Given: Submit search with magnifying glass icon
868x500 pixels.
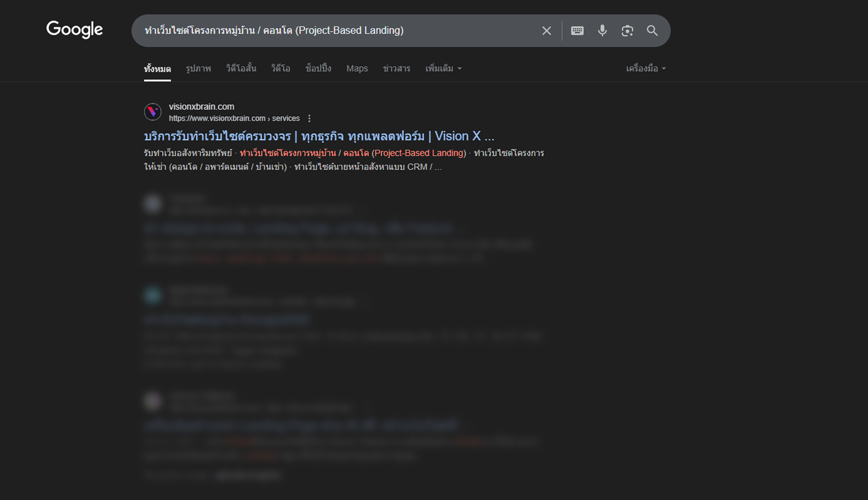Looking at the screenshot, I should coord(652,31).
